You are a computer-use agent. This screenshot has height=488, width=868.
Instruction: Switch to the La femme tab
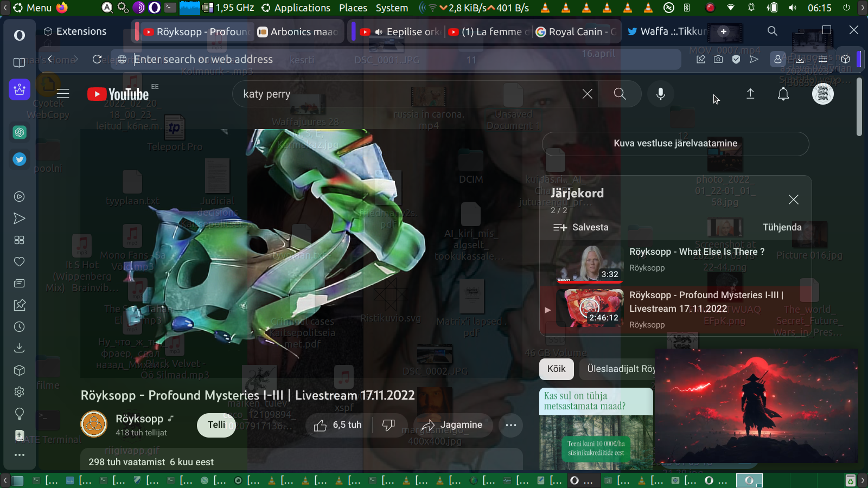click(x=489, y=32)
